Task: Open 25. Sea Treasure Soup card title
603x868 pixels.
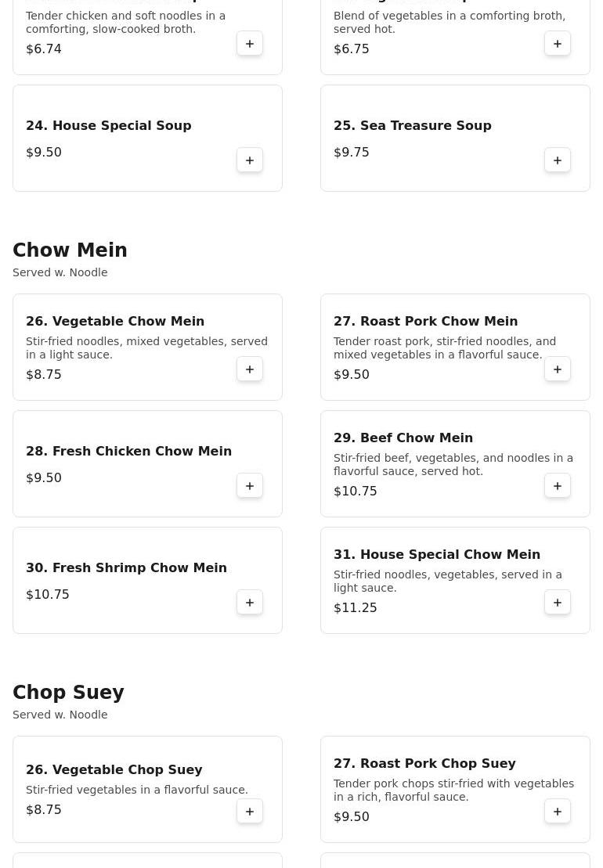Action: click(x=413, y=126)
